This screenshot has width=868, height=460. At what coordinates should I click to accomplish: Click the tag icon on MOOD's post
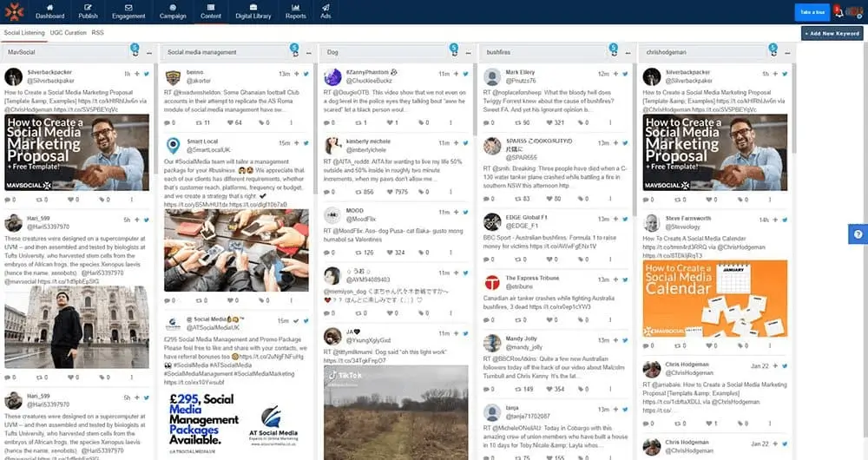[421, 253]
